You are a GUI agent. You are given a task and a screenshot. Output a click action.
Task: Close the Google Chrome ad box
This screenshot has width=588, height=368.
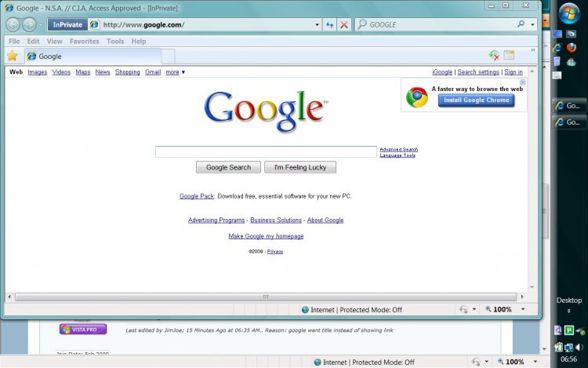[522, 82]
